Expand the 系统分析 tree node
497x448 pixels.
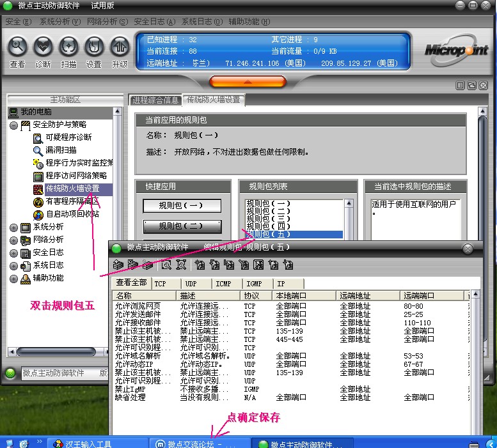point(13,228)
